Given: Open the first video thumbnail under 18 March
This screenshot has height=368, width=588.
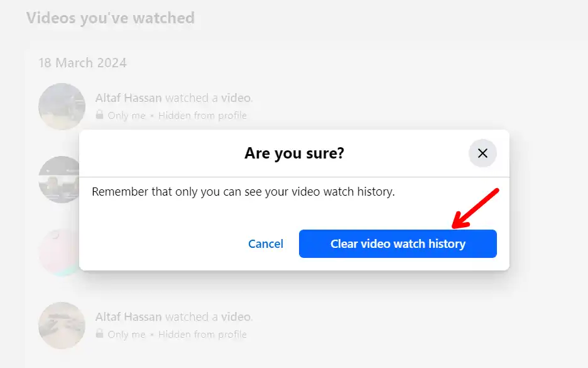Looking at the screenshot, I should click(x=62, y=106).
